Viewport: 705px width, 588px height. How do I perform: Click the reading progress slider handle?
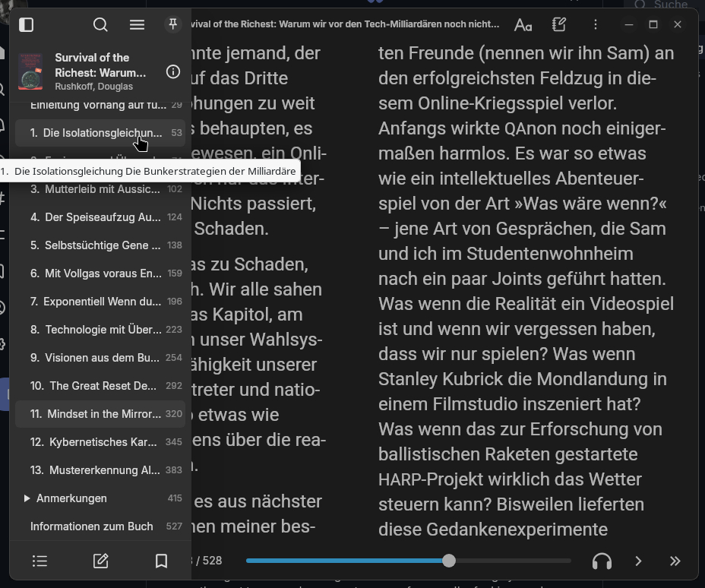[449, 561]
